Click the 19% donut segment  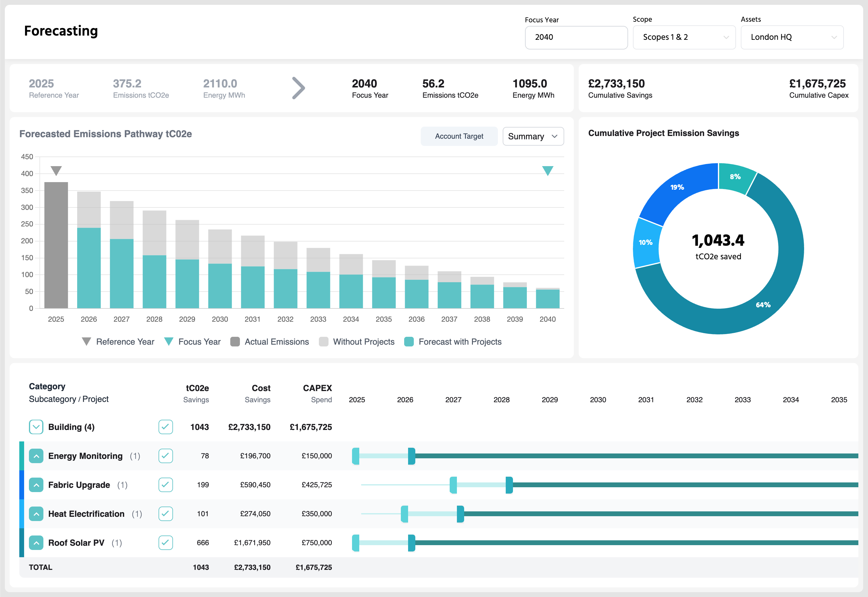point(677,188)
